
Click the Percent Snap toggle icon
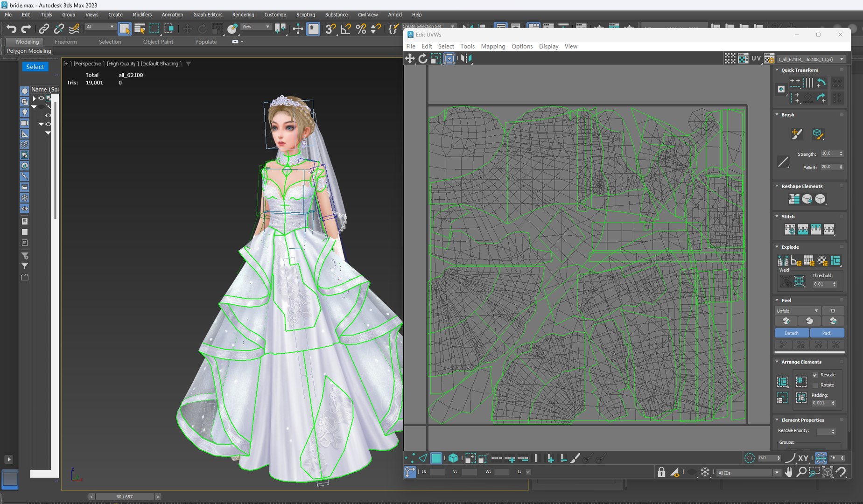click(x=361, y=29)
